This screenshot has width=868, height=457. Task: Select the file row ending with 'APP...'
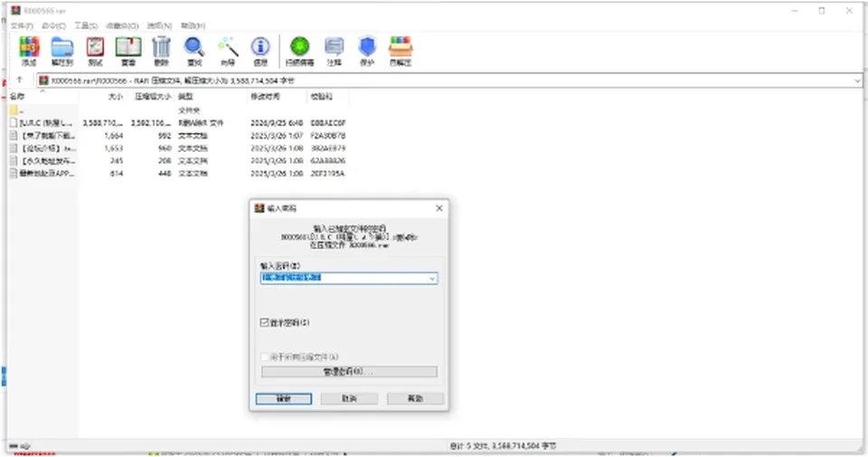pyautogui.click(x=178, y=174)
